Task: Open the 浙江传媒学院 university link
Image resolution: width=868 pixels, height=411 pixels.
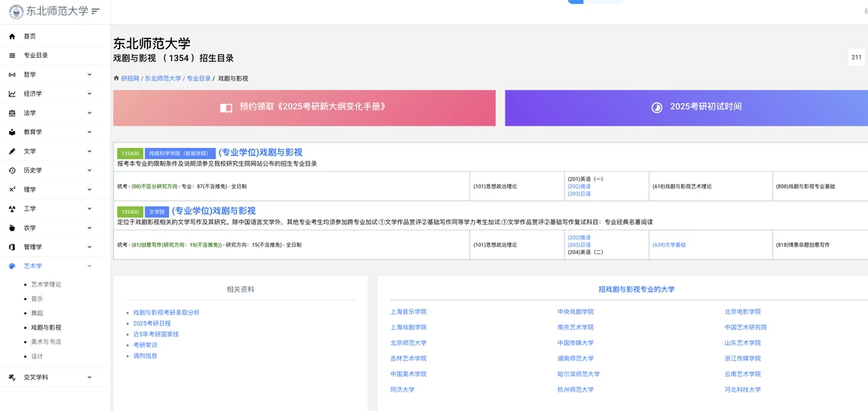Action: [x=743, y=359]
